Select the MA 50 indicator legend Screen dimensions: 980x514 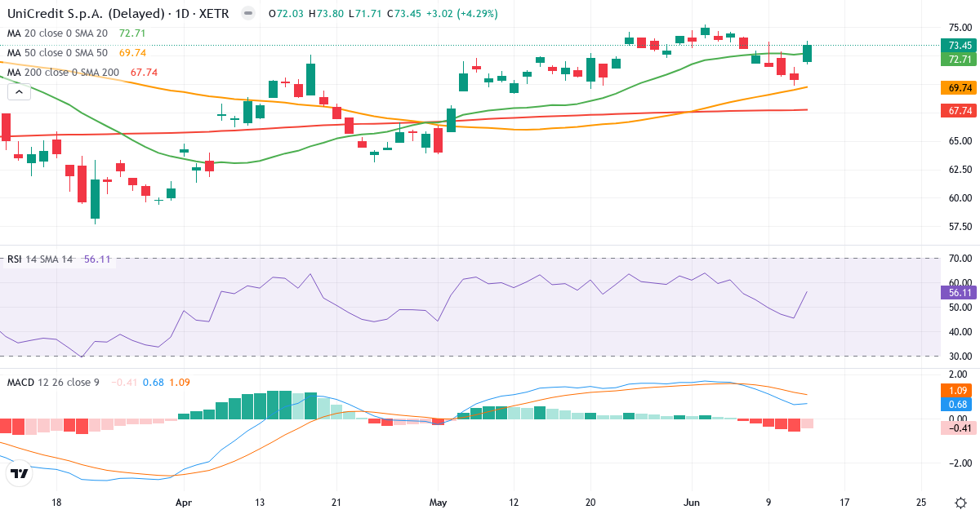click(x=76, y=53)
